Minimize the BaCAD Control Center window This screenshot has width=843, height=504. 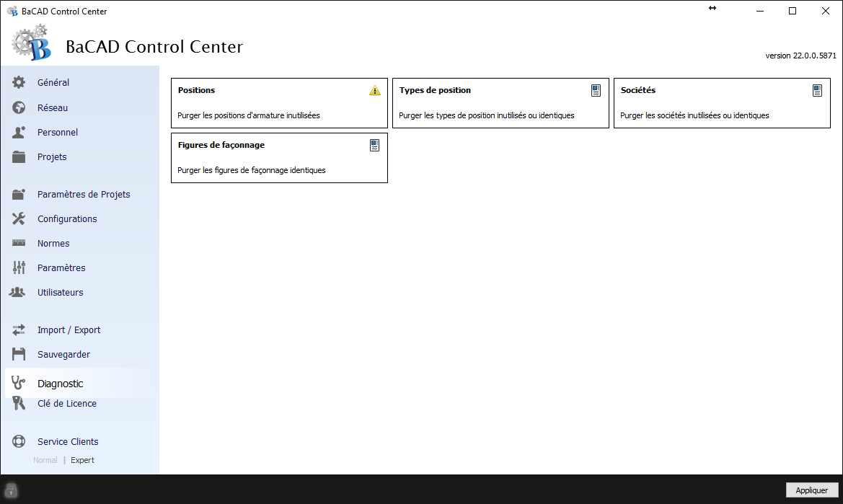point(760,11)
